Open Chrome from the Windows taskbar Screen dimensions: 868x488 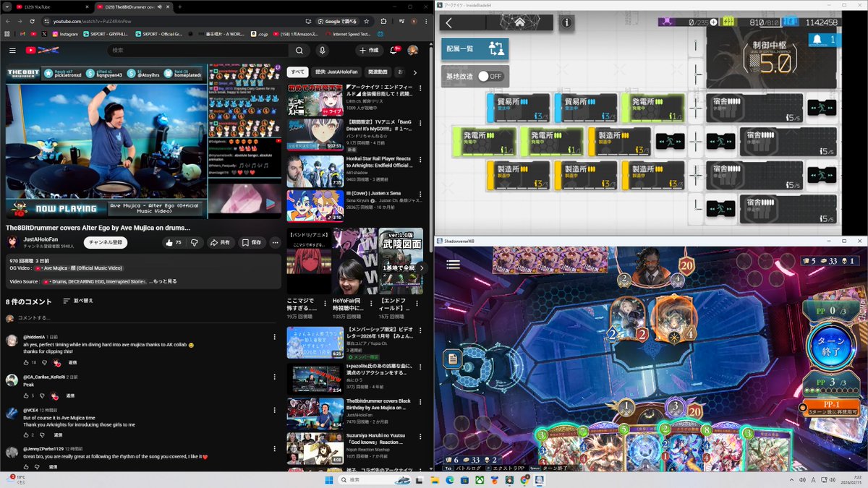click(x=524, y=480)
